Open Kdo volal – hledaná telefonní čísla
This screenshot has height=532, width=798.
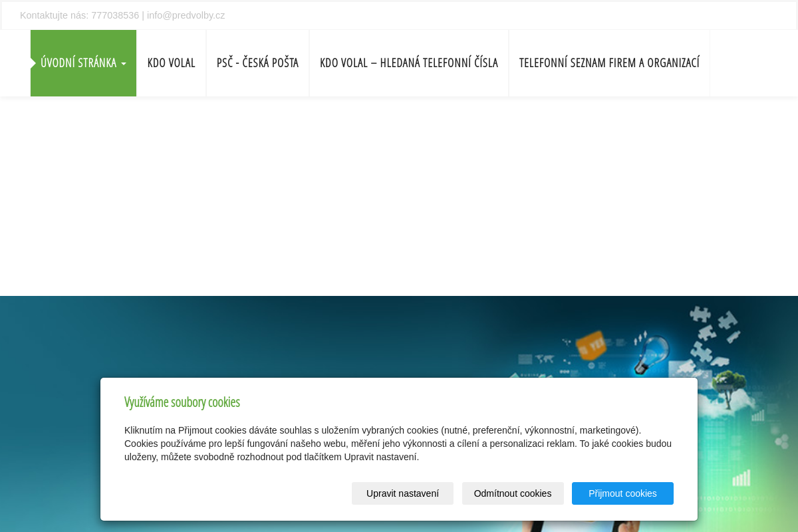408,63
